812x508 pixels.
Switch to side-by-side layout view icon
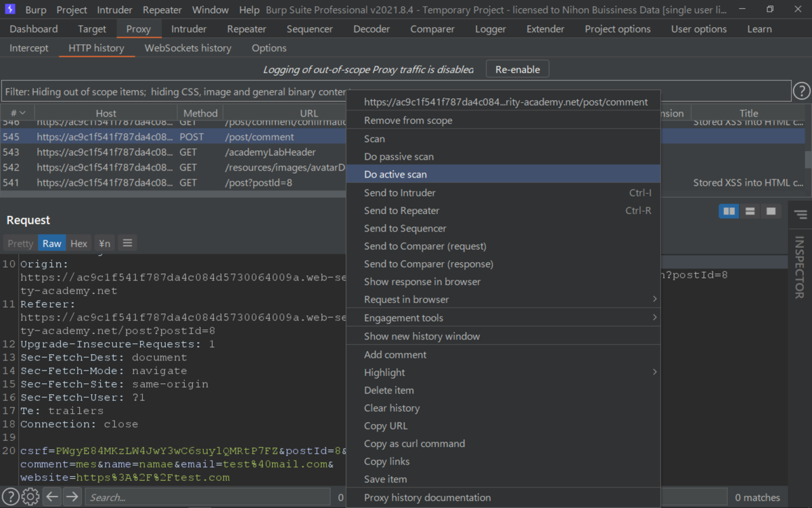point(729,211)
